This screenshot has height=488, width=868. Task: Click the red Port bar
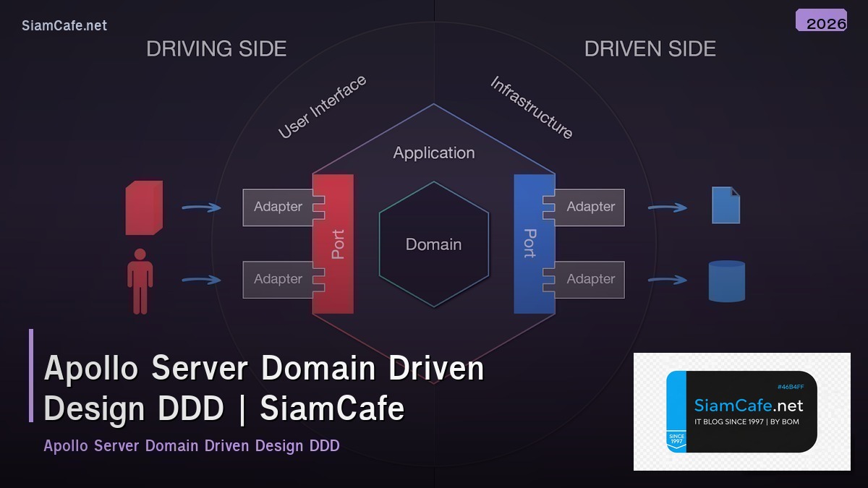coord(333,244)
